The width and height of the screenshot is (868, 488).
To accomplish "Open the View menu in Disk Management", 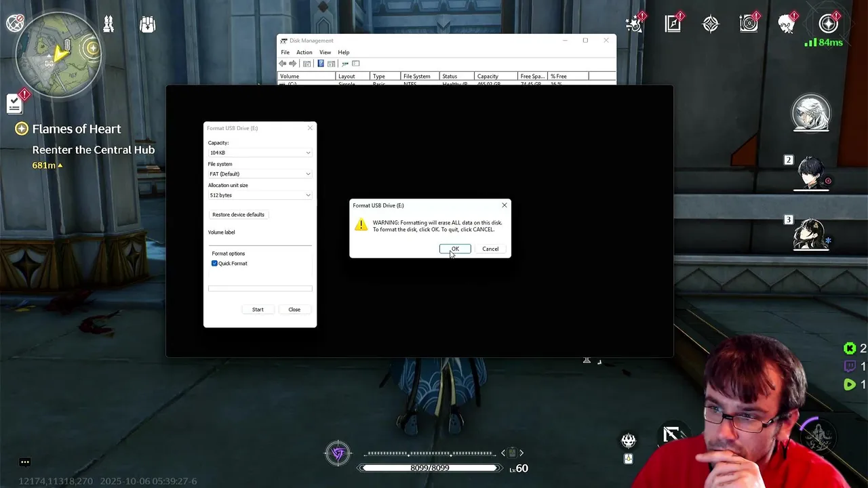I will click(325, 52).
